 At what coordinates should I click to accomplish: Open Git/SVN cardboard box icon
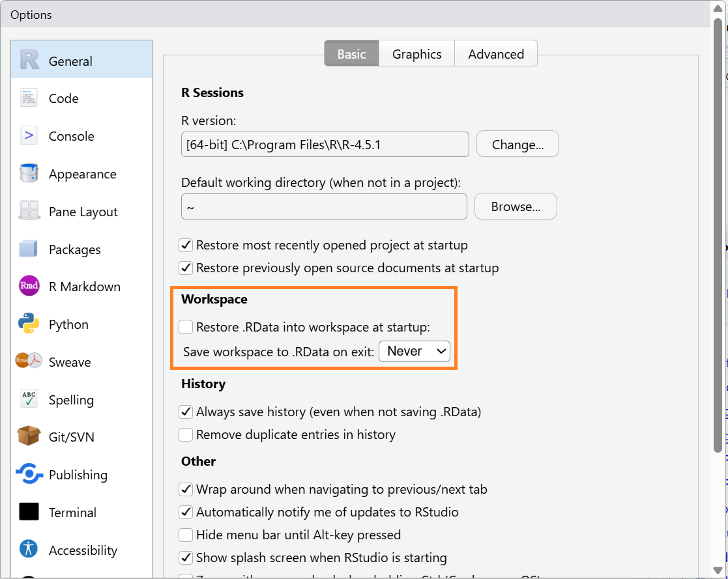[29, 436]
